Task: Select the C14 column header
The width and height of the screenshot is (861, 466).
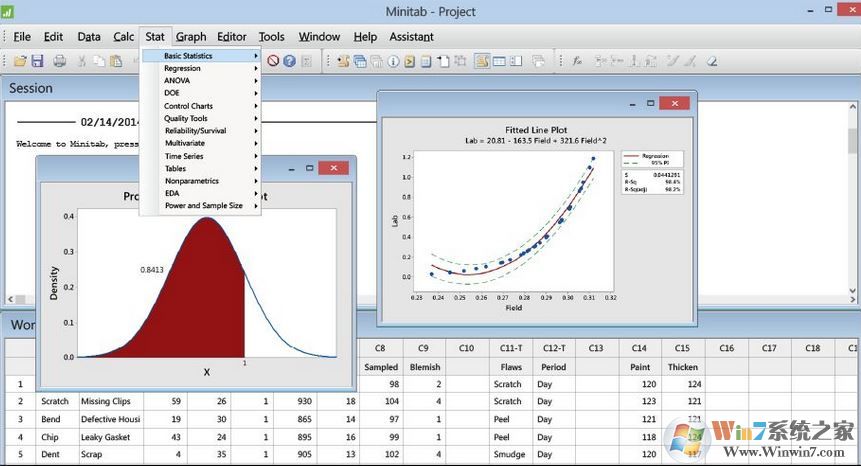Action: click(x=639, y=348)
